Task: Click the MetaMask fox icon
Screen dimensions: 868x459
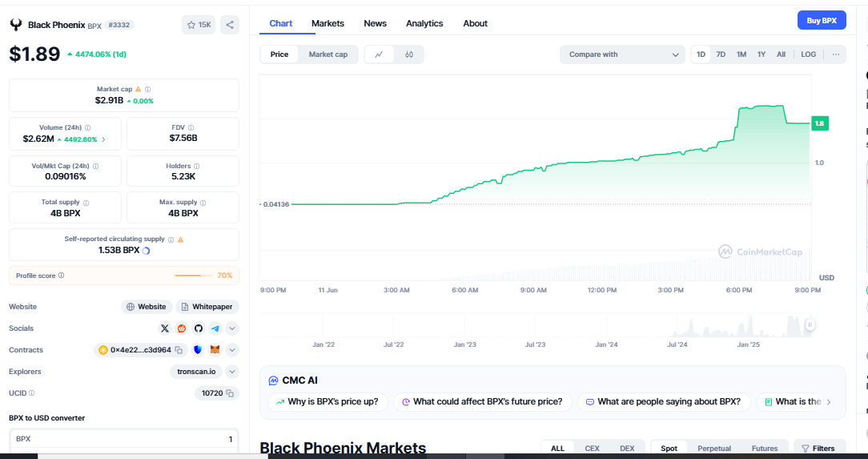Action: pos(215,350)
